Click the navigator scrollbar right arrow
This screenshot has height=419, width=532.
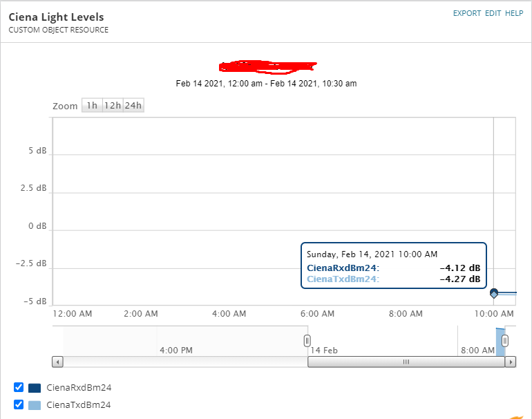pos(511,362)
